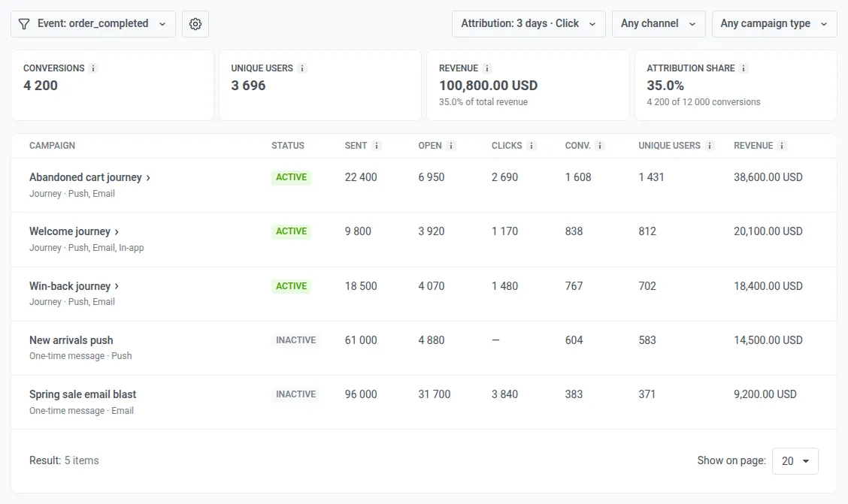Select sent value 22 400
848x504 pixels.
click(x=361, y=177)
